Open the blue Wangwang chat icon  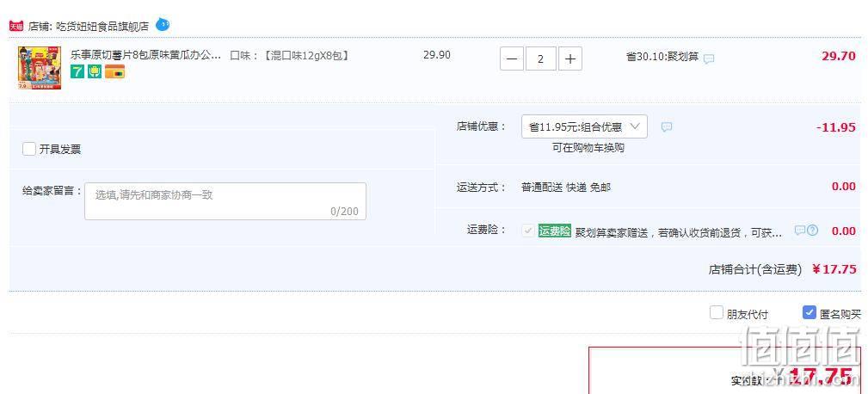point(163,24)
